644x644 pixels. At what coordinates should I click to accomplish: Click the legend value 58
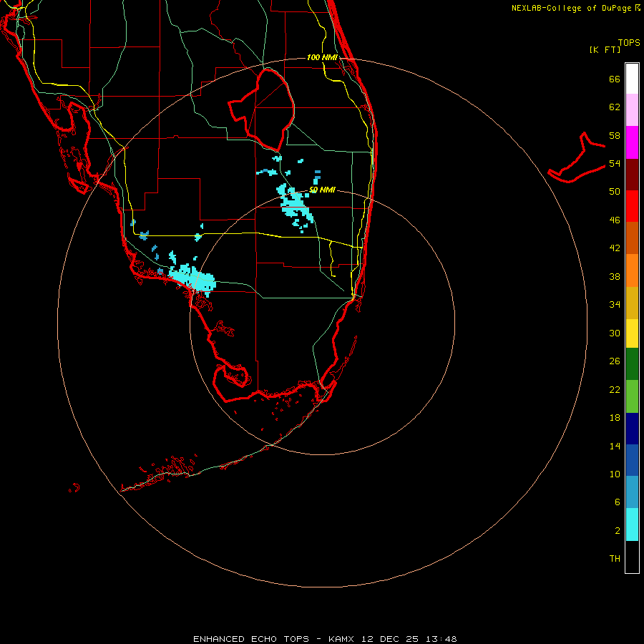615,135
